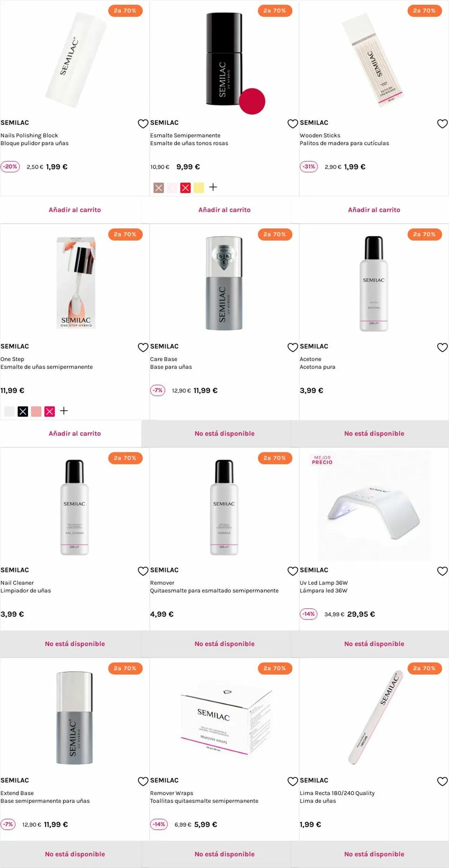The width and height of the screenshot is (449, 868).
Task: Click heart icon for Esmalte Semipermanente
Action: tap(293, 124)
